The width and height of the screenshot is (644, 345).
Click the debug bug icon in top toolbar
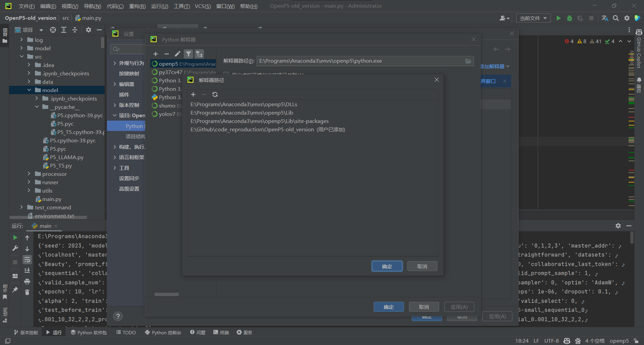569,18
